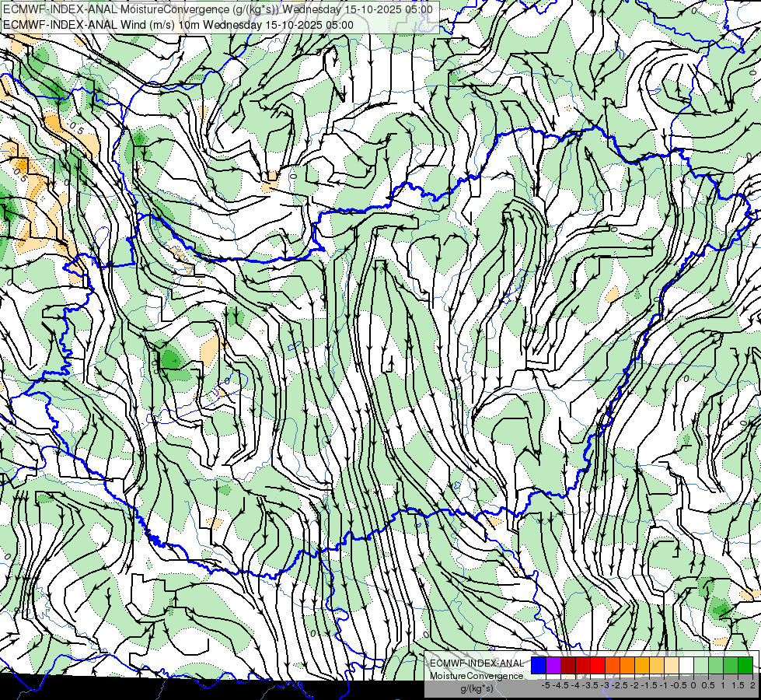761x700 pixels.
Task: Click 'MoistureConvergence' label in the legend box
Action: tap(476, 676)
